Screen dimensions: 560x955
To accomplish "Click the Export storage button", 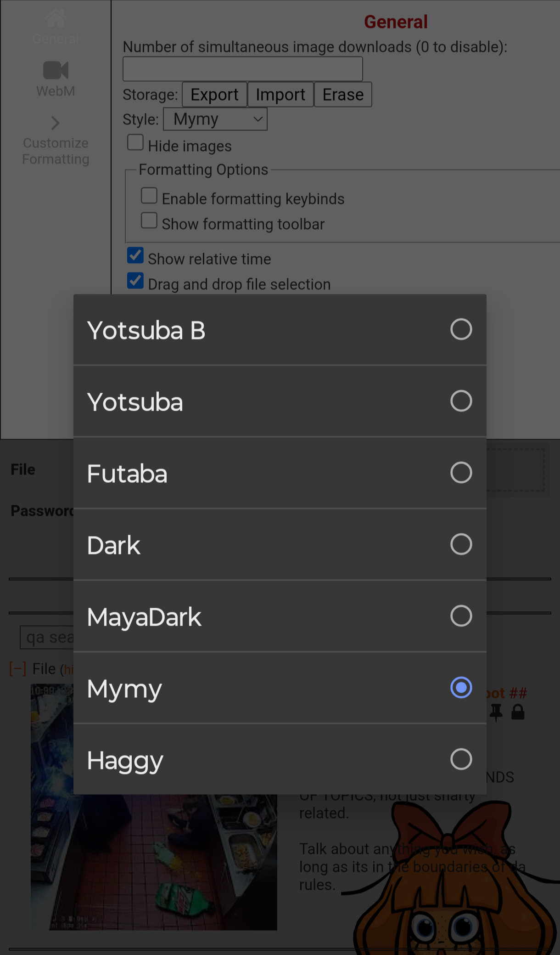I will 214,95.
